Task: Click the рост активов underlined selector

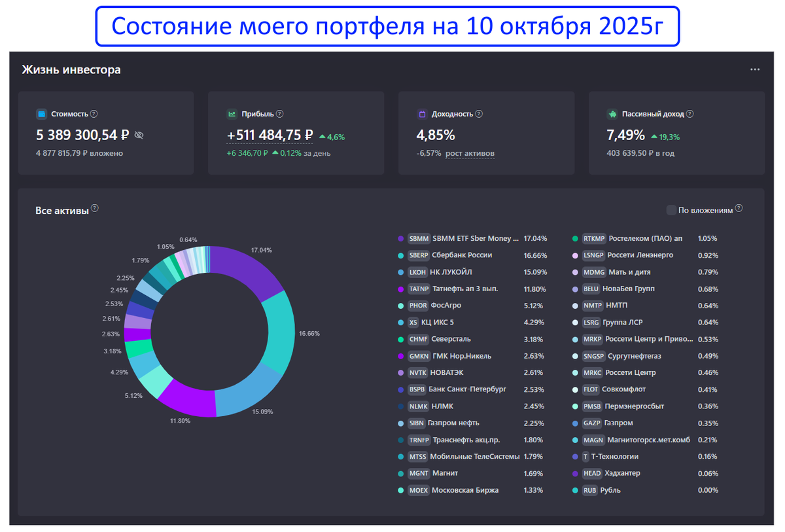Action: click(x=470, y=154)
